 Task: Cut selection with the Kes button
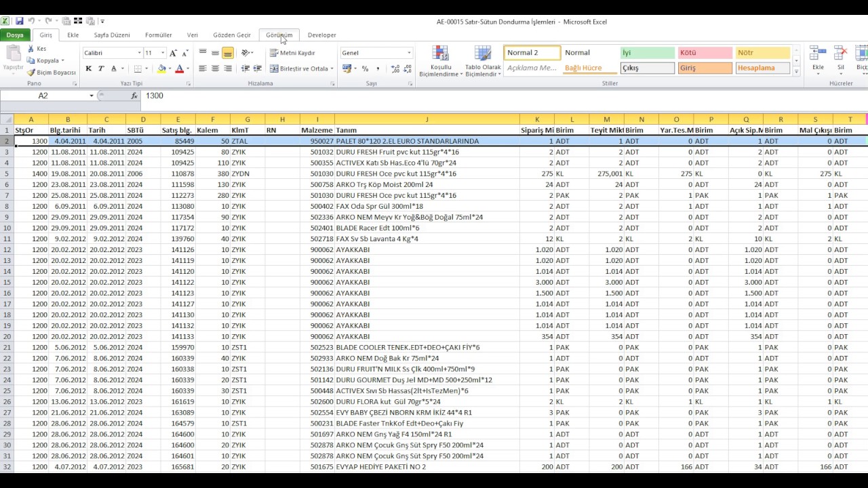point(37,49)
